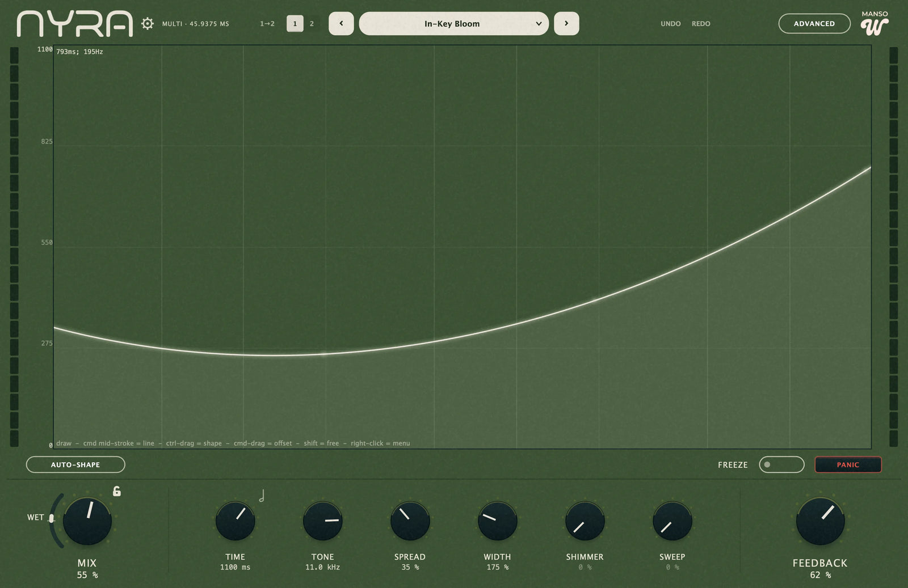908x588 pixels.
Task: Go to next preset arrow
Action: [566, 24]
